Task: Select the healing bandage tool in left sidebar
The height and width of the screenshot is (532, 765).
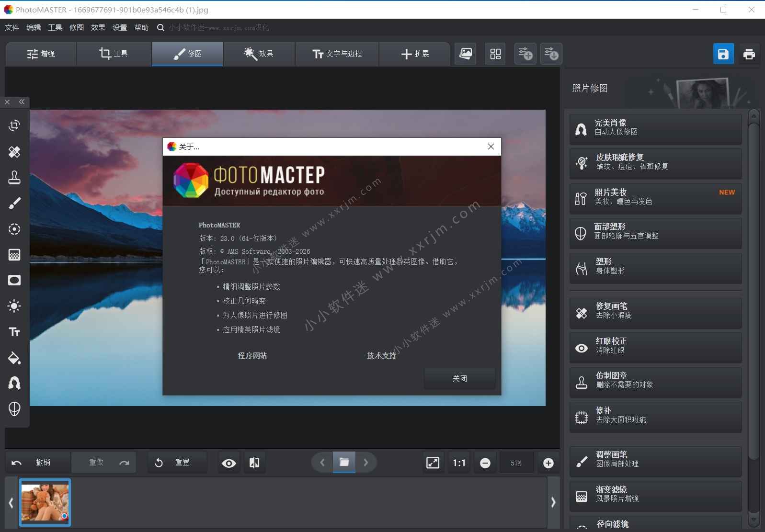Action: 14,152
